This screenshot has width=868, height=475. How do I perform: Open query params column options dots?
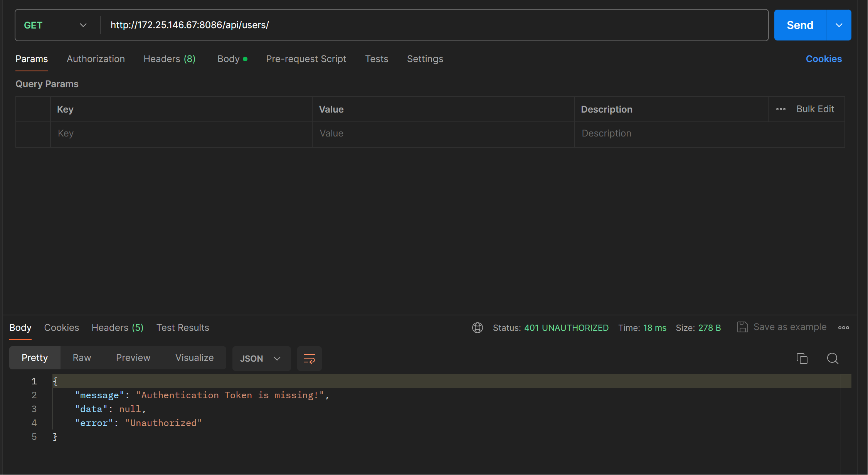point(781,109)
